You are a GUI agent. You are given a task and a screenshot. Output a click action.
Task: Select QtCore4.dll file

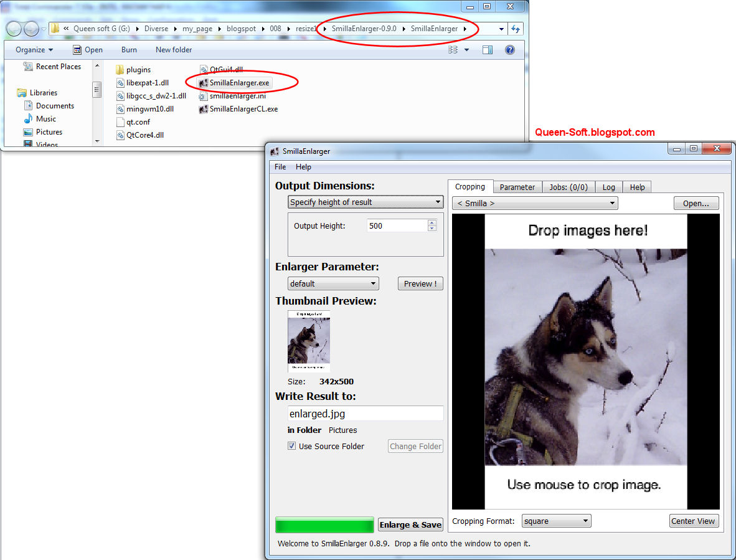[x=140, y=135]
